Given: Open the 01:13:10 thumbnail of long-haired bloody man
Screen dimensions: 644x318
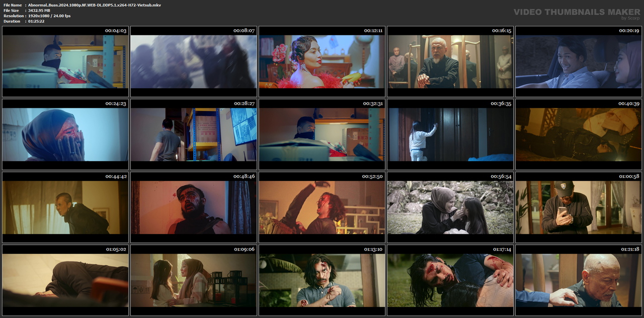Looking at the screenshot, I should 322,280.
